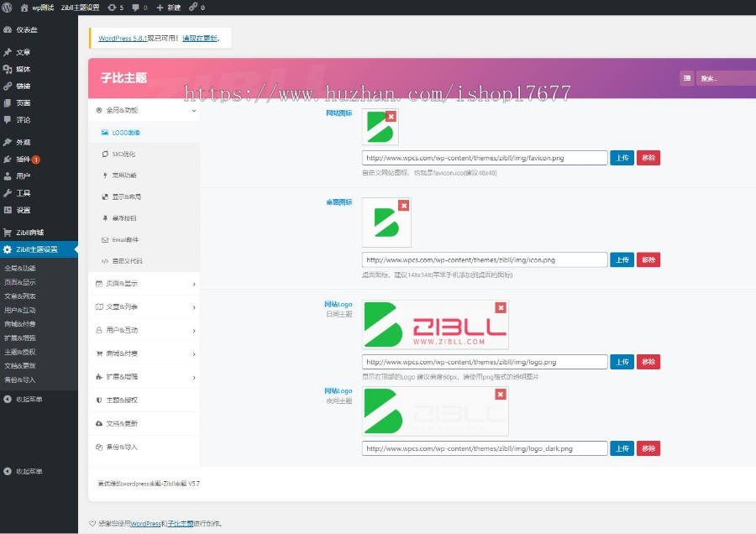This screenshot has height=534, width=756.
Task: Click the 新建 plus button in admin bar
Action: [168, 8]
